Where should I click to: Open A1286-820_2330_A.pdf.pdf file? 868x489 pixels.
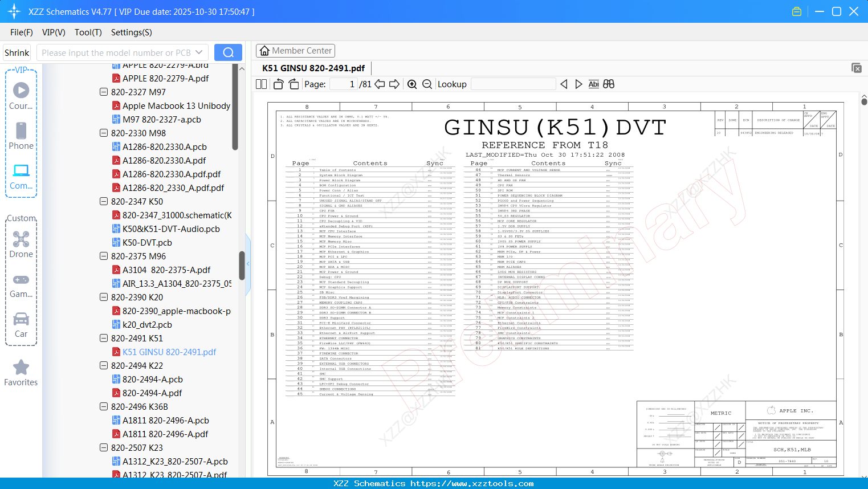click(x=173, y=188)
